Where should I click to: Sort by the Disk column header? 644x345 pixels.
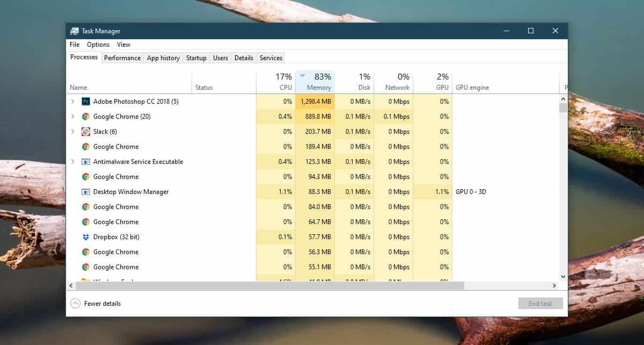tap(354, 82)
